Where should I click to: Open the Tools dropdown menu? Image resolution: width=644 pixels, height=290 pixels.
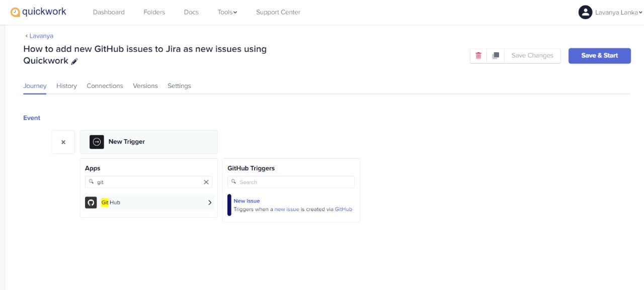(227, 12)
